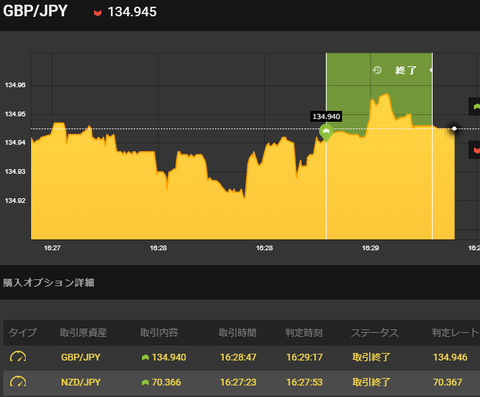Click the ステータス column header
Image resolution: width=480 pixels, height=397 pixels.
(375, 332)
